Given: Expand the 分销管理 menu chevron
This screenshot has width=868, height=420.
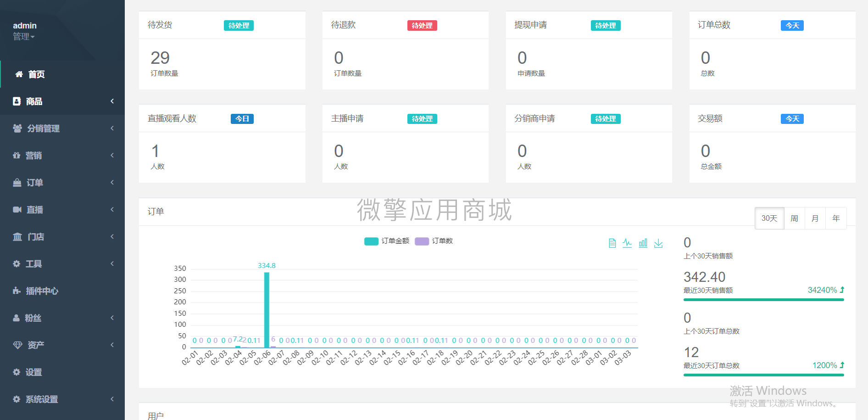Looking at the screenshot, I should [x=112, y=129].
